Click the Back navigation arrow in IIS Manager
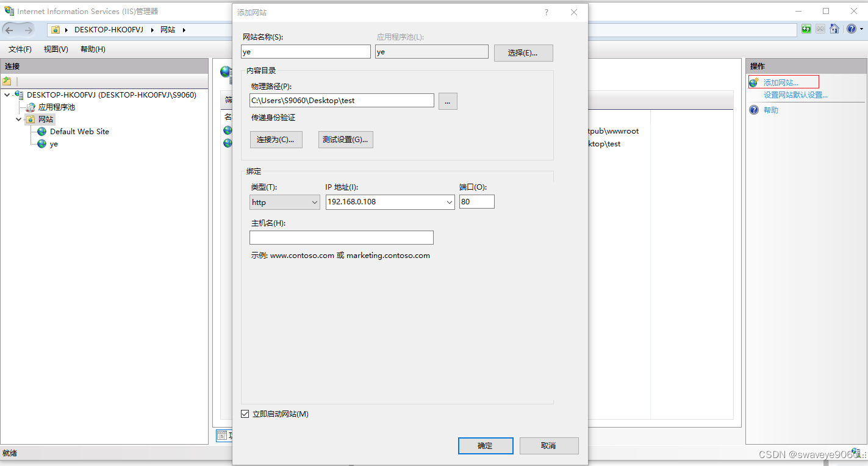This screenshot has height=466, width=868. click(10, 29)
